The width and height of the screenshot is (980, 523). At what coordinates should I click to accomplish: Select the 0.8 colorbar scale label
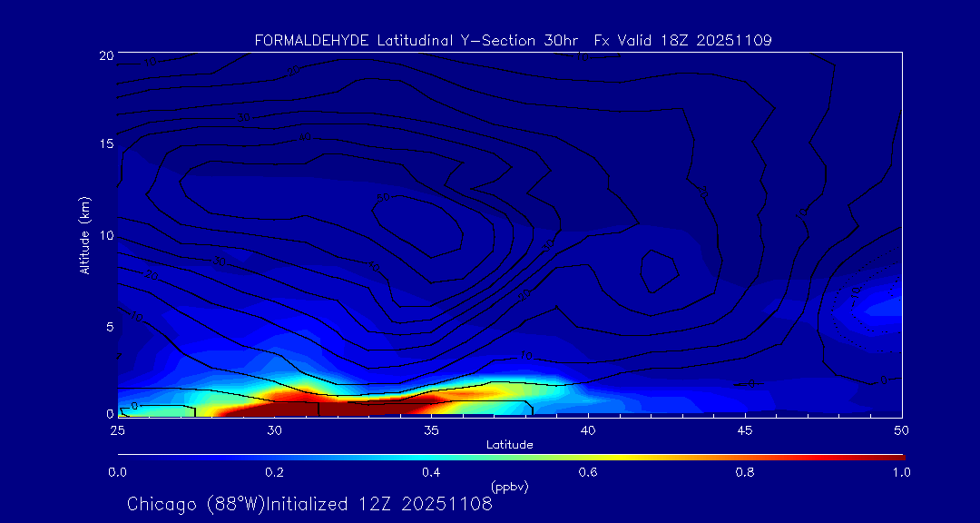[x=745, y=472]
